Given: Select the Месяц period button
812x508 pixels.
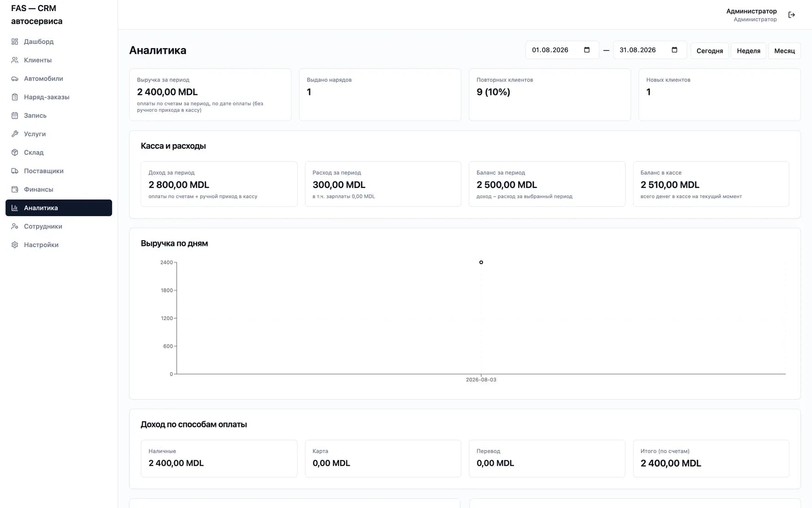Looking at the screenshot, I should pyautogui.click(x=784, y=51).
